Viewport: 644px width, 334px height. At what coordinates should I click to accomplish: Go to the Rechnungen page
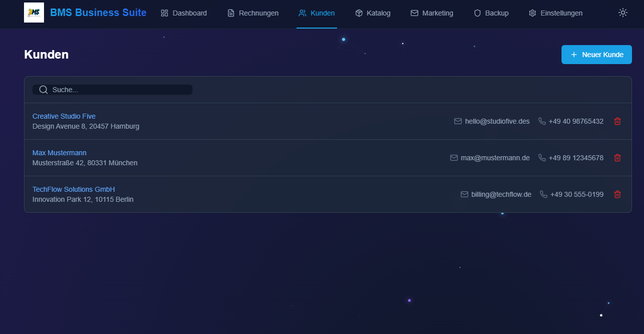(253, 14)
